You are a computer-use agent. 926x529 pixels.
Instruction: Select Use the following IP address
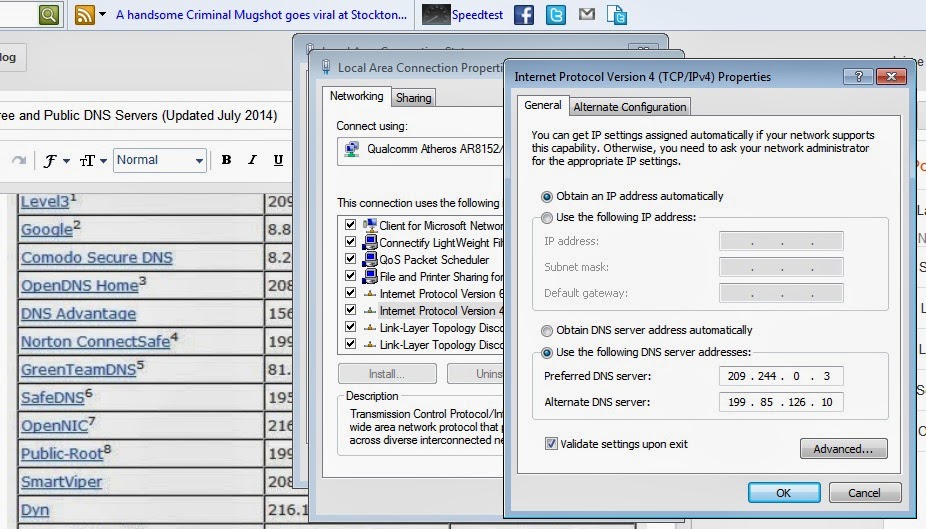(x=547, y=218)
